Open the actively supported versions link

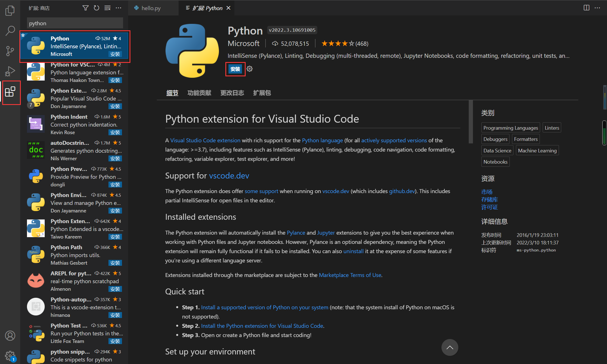coord(394,140)
